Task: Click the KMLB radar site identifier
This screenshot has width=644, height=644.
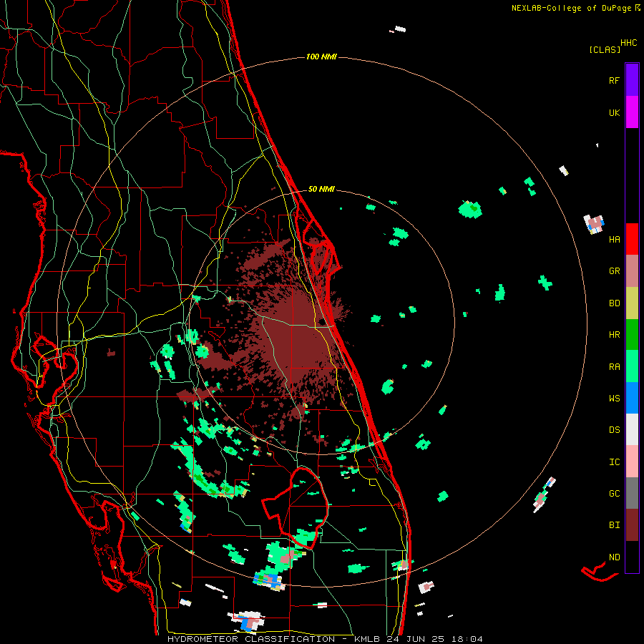Action: 369,639
